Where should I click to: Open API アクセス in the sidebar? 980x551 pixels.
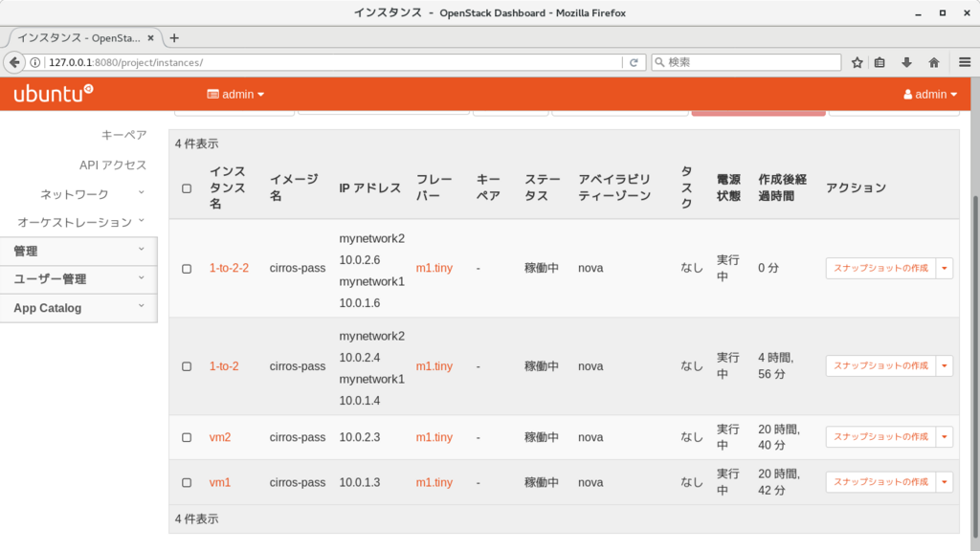coord(113,165)
